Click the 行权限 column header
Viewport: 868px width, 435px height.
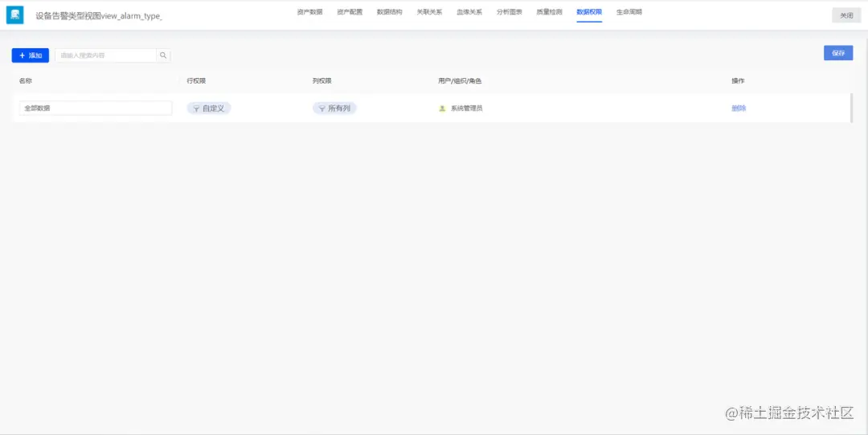click(x=197, y=81)
